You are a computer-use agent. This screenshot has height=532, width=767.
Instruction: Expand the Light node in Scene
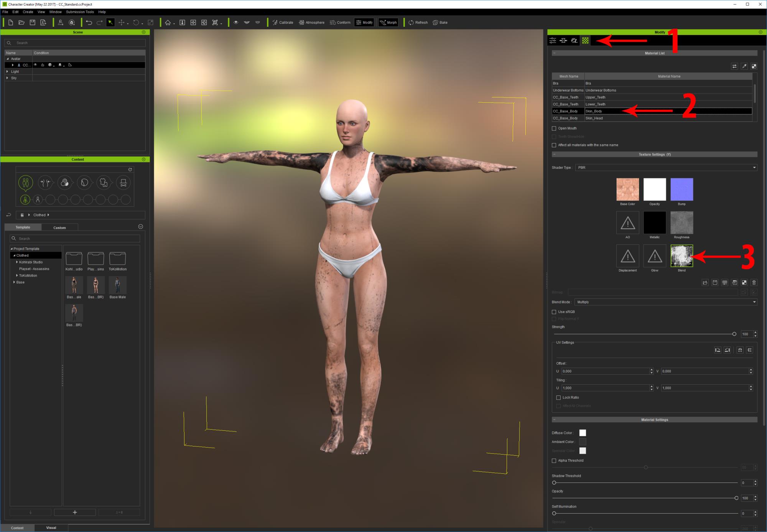tap(7, 72)
